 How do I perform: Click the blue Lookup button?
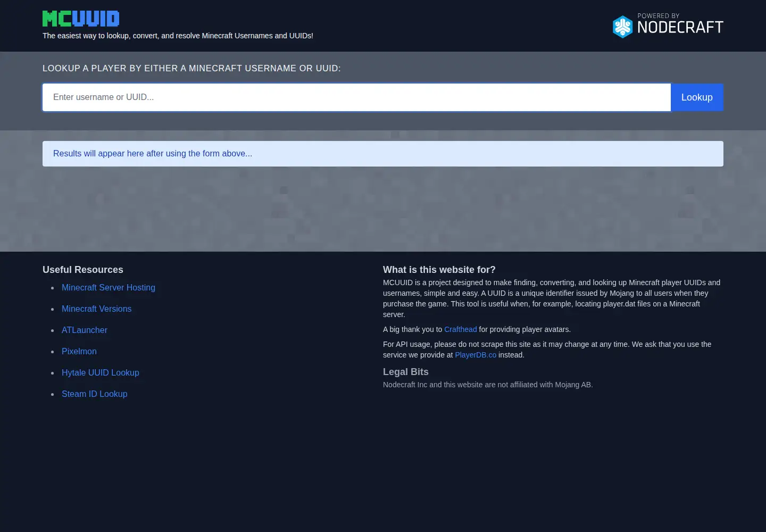(697, 97)
